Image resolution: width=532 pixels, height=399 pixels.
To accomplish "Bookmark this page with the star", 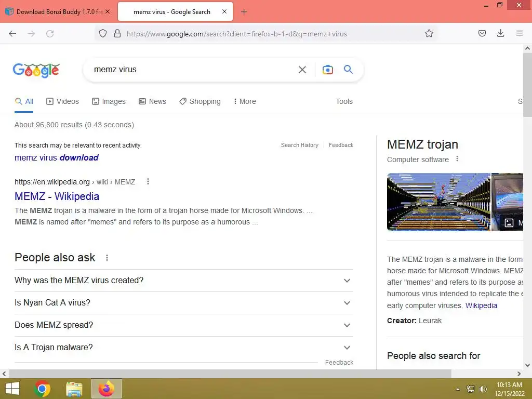I will [x=429, y=33].
